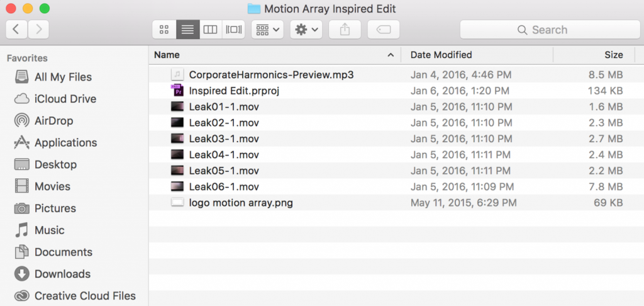Viewport: 644px width, 306px height.
Task: Click the Pictures camera icon
Action: coord(22,208)
